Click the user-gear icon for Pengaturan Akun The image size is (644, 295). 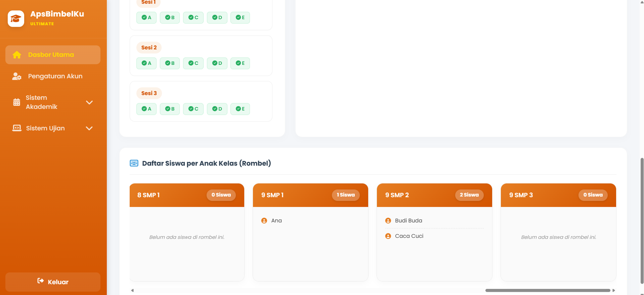[x=17, y=76]
